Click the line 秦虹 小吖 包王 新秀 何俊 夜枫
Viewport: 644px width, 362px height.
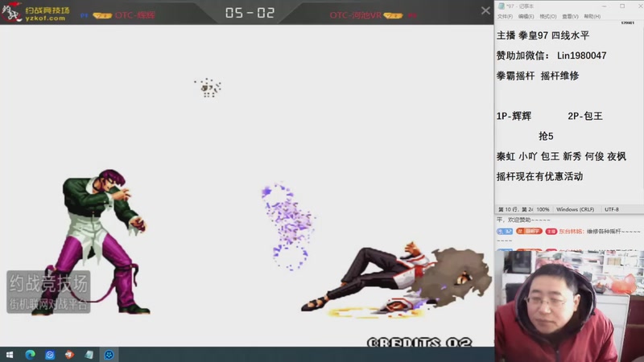pyautogui.click(x=561, y=156)
